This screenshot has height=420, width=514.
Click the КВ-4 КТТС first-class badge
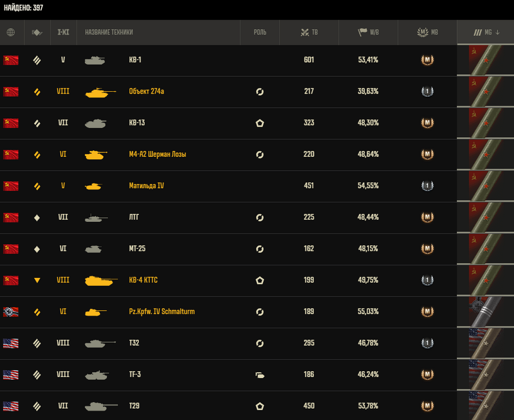tap(427, 280)
